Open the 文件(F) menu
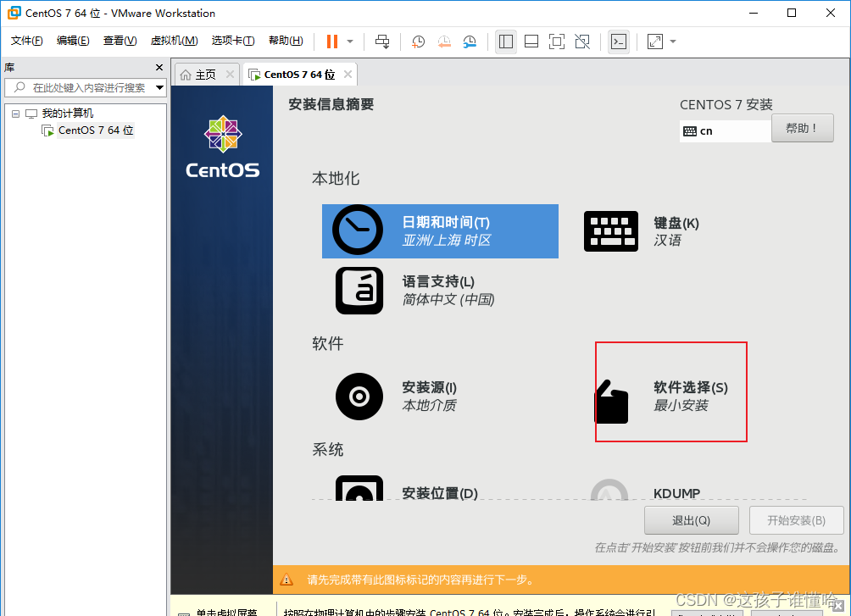This screenshot has height=616, width=851. click(26, 41)
